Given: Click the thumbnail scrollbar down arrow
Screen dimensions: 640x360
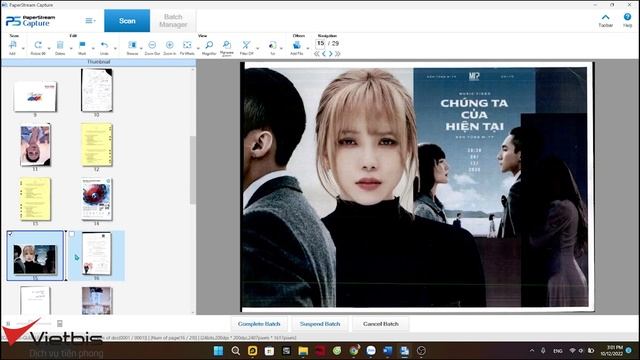Looking at the screenshot, I should [x=193, y=312].
